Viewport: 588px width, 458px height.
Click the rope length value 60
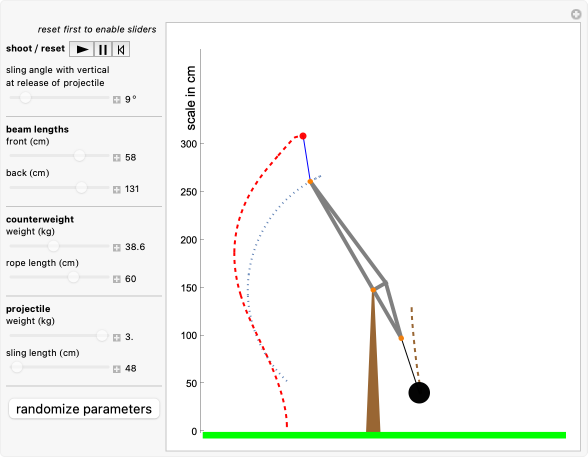point(130,279)
